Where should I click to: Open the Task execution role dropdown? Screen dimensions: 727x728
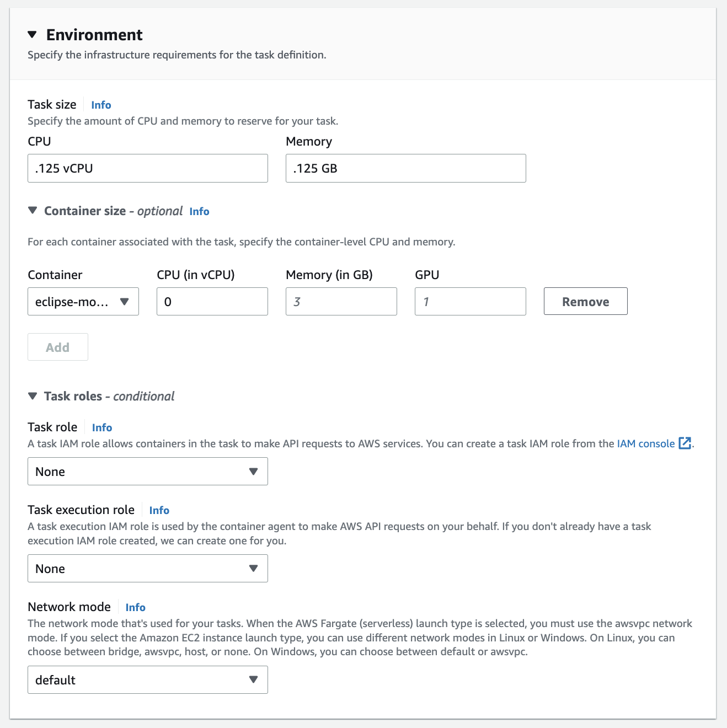click(147, 569)
